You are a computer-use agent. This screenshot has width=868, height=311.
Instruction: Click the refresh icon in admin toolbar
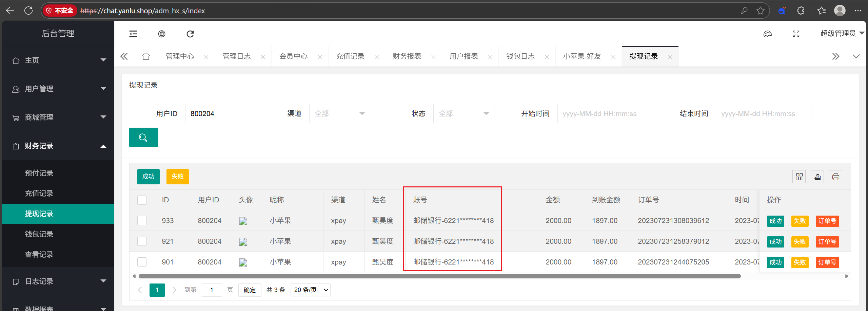pyautogui.click(x=190, y=34)
